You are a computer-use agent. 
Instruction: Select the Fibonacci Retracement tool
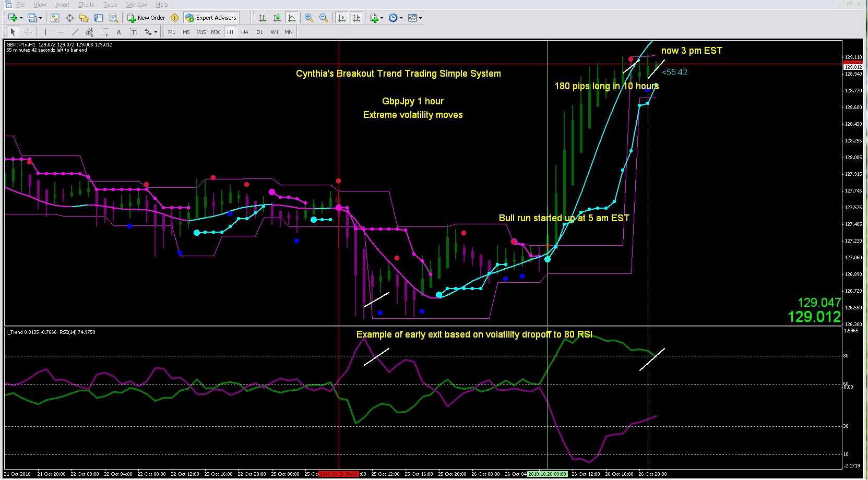(104, 32)
